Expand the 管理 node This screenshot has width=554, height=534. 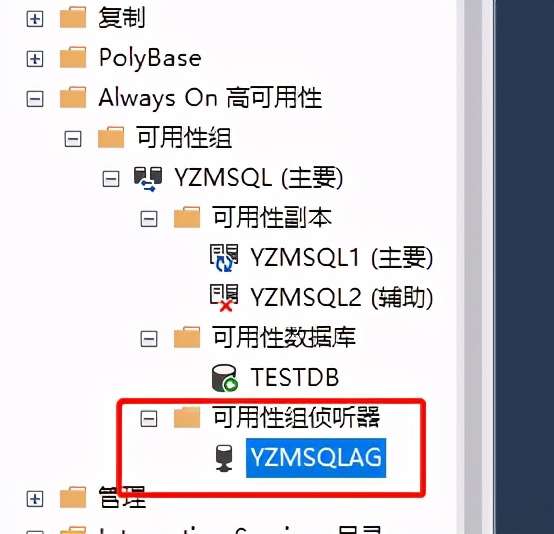coord(35,499)
